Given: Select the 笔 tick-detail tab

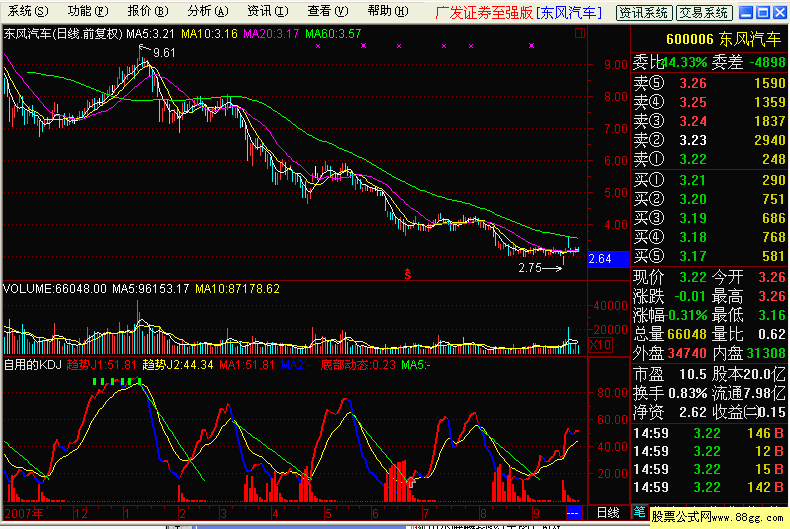Looking at the screenshot, I should point(639,512).
